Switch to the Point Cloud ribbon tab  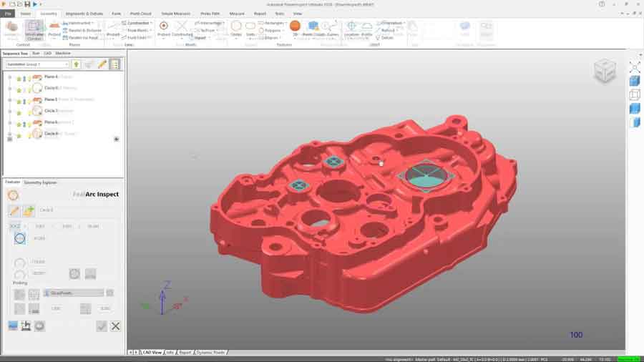[x=141, y=14]
